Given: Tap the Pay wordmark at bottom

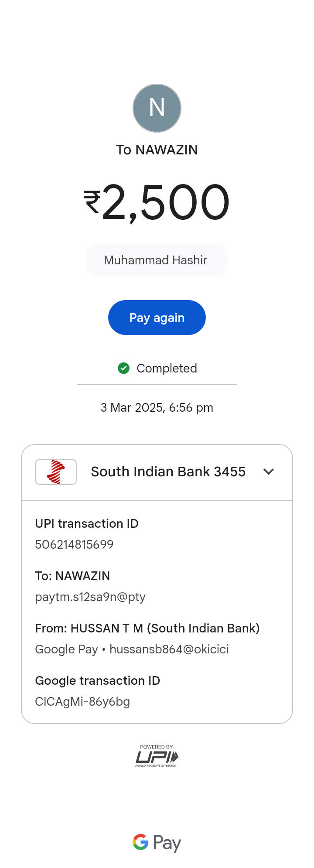Looking at the screenshot, I should pos(167,843).
